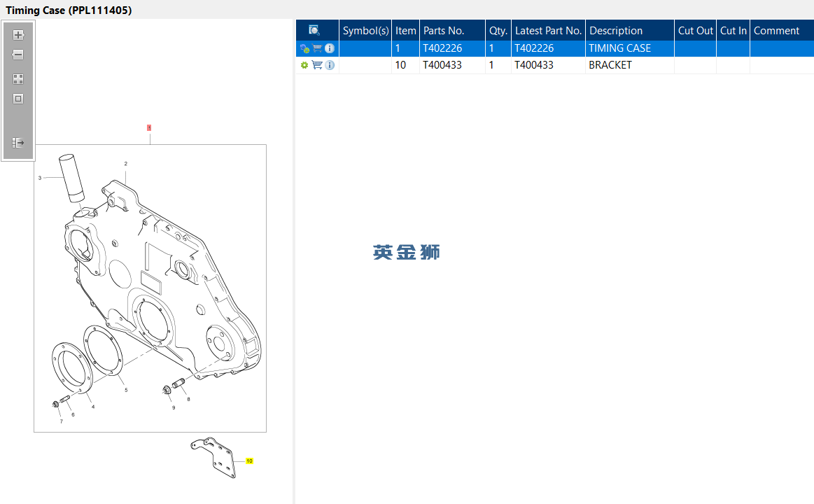814x504 pixels.
Task: Click the magnifier search icon in table header
Action: click(x=314, y=31)
